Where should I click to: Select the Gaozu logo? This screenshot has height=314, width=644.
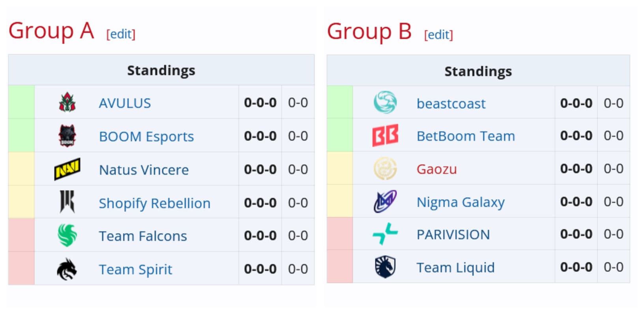coord(385,168)
